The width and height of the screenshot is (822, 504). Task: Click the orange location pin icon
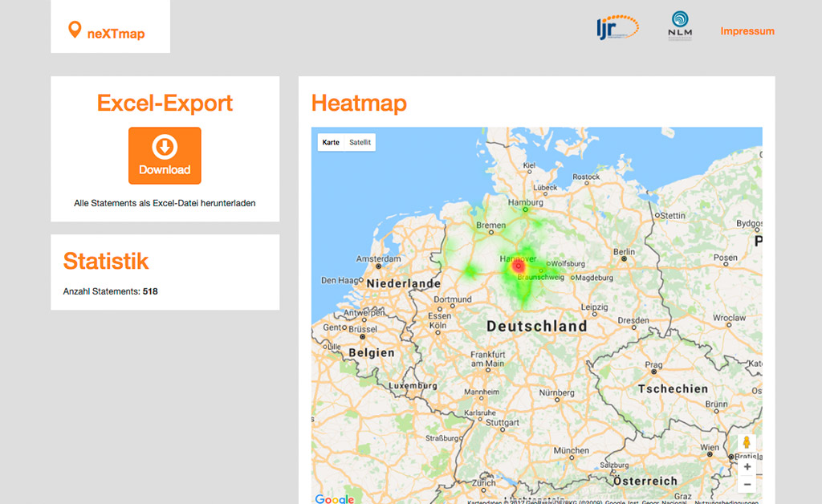point(75,30)
